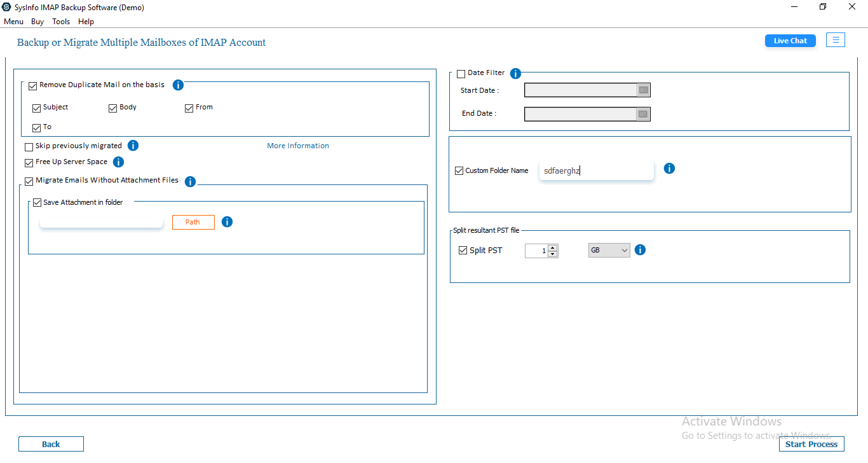This screenshot has height=463, width=868.
Task: Click the Custom Folder Name text field
Action: coord(596,170)
